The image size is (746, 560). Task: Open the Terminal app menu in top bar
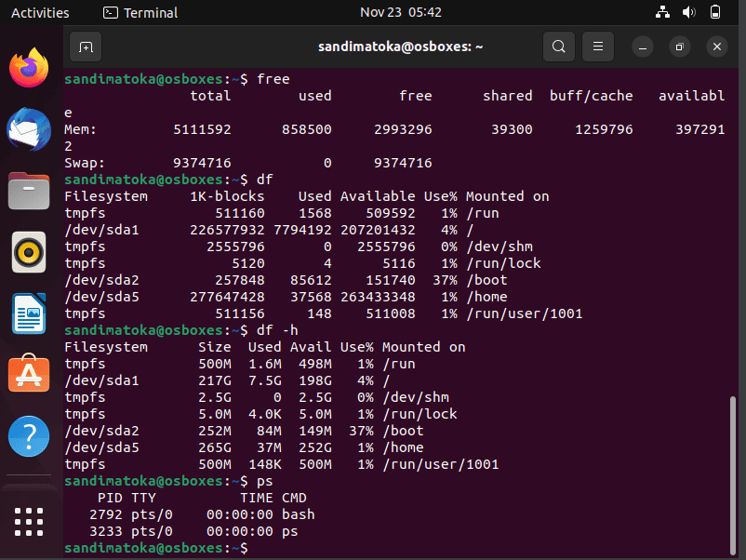(140, 12)
